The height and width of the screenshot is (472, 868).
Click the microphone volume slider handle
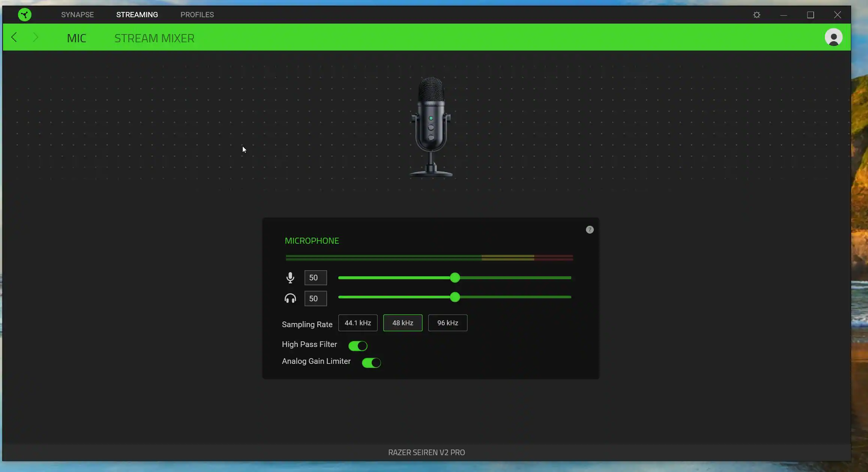click(x=455, y=278)
